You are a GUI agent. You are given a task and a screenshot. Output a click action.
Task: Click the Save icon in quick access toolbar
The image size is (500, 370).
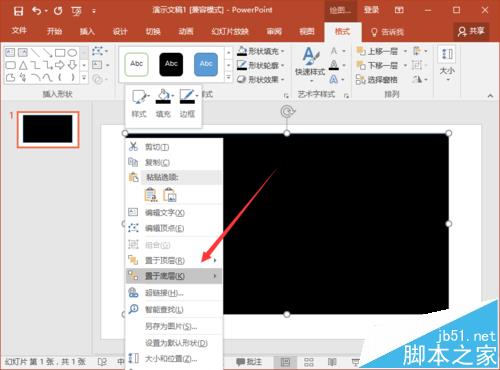[18, 11]
